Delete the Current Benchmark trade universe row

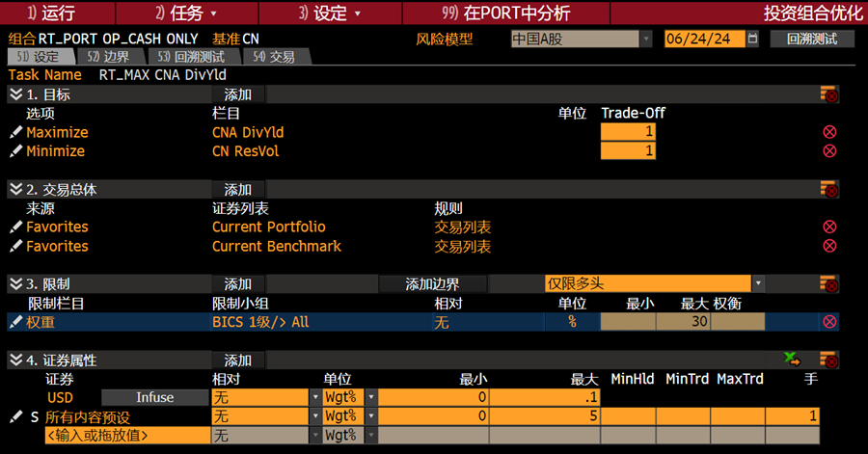click(829, 246)
